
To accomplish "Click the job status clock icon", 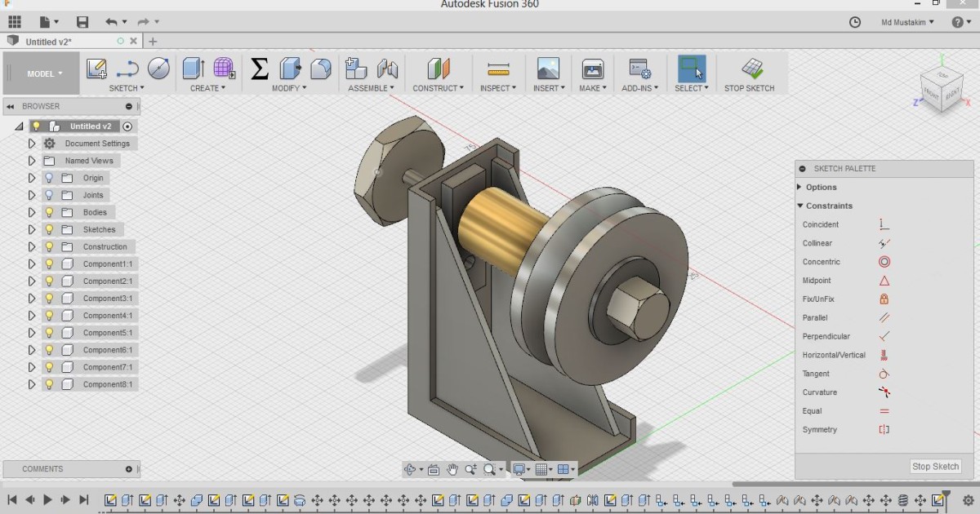I will coord(855,22).
